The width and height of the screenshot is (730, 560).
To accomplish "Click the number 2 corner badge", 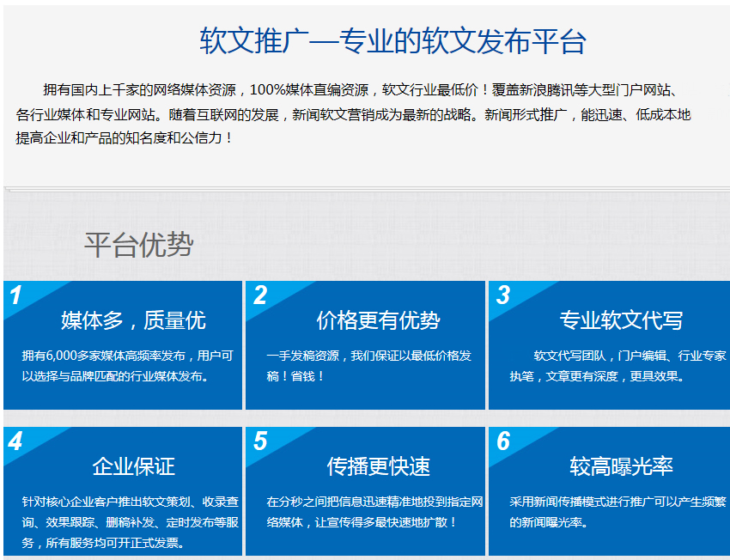I will point(259,295).
